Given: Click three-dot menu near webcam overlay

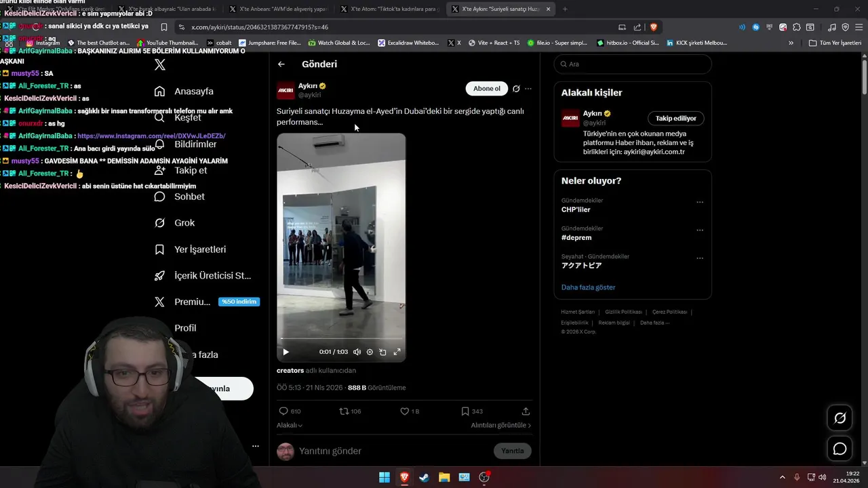Looking at the screenshot, I should [x=256, y=446].
